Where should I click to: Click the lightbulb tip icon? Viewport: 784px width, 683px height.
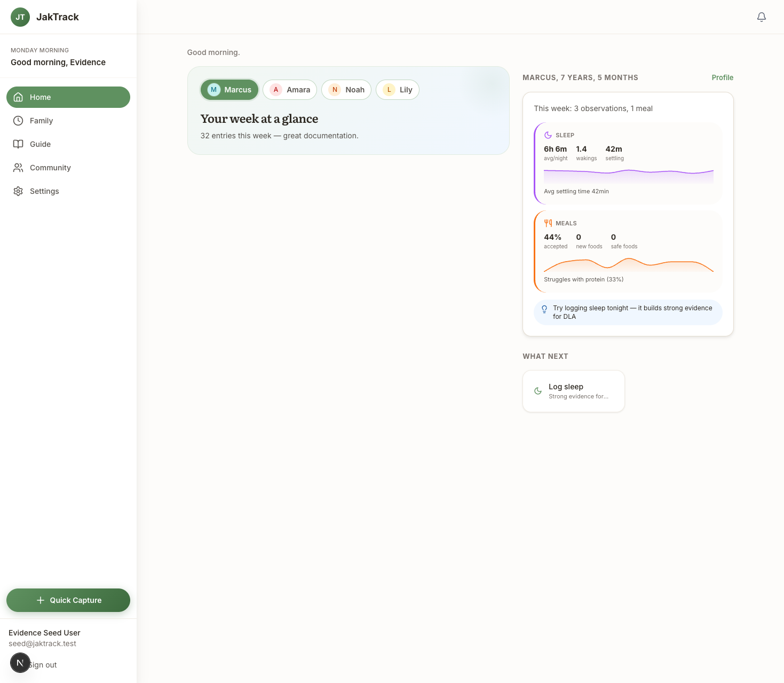544,309
